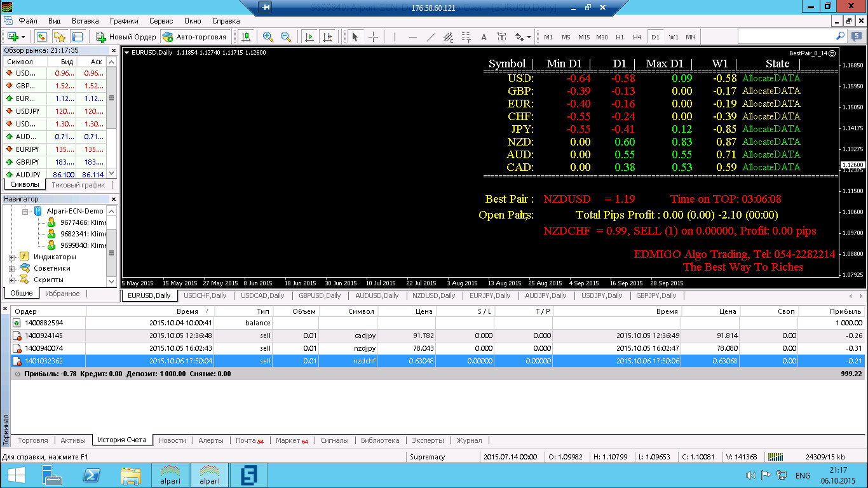Switch to M5 timeframe
The image size is (868, 488).
point(566,37)
